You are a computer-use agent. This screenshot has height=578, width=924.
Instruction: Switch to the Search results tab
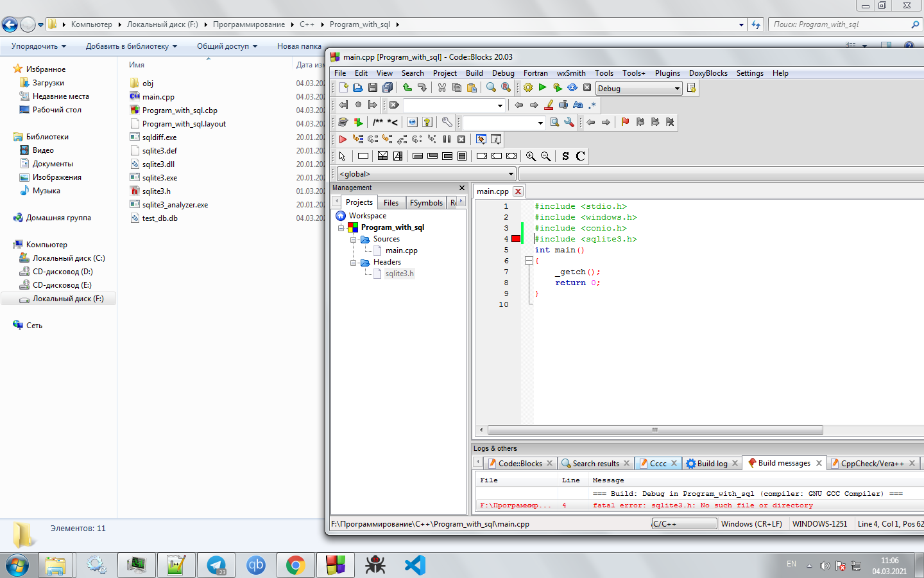coord(595,464)
